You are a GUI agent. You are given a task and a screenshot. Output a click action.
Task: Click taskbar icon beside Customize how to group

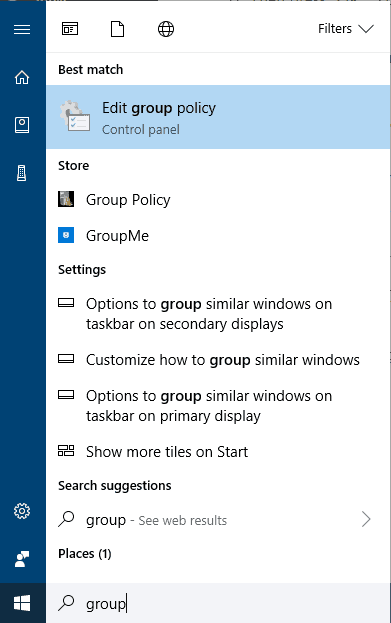pos(66,359)
